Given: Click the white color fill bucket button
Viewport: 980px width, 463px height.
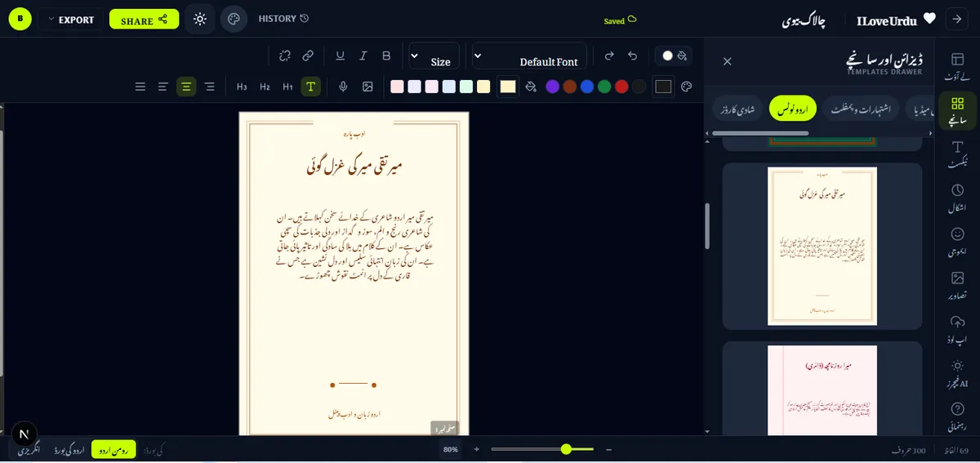Looking at the screenshot, I should [x=675, y=56].
